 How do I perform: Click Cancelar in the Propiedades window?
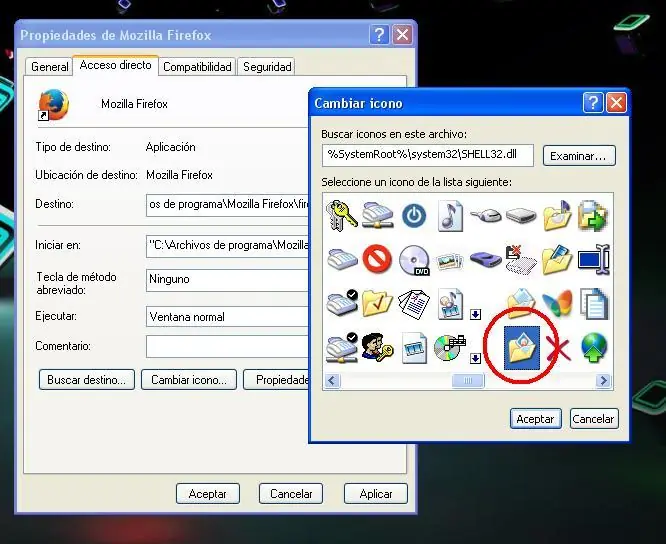tap(291, 494)
